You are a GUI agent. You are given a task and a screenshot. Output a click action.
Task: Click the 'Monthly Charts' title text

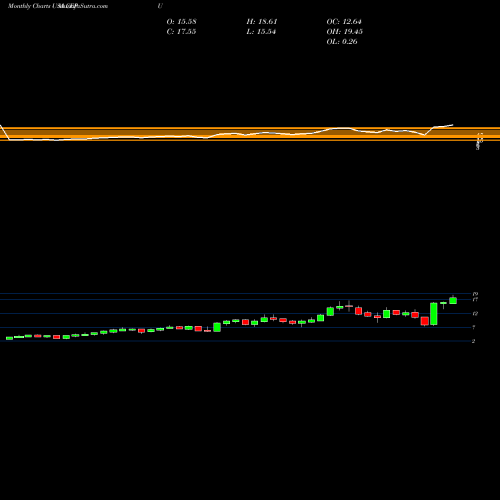tap(29, 6)
